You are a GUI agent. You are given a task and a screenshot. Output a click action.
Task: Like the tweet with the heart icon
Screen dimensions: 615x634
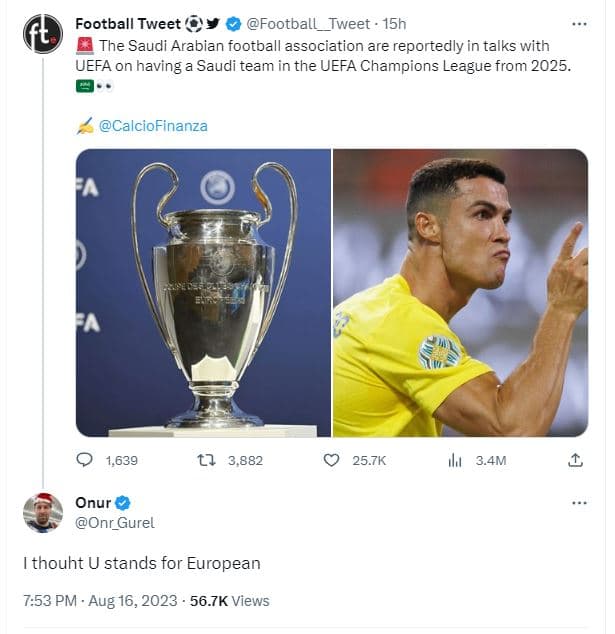click(331, 460)
